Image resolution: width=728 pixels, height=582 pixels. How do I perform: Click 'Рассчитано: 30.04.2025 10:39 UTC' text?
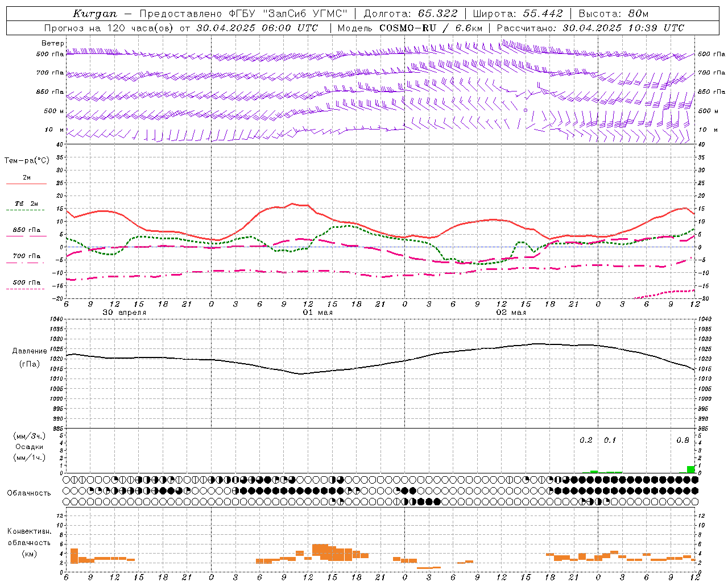(590, 28)
